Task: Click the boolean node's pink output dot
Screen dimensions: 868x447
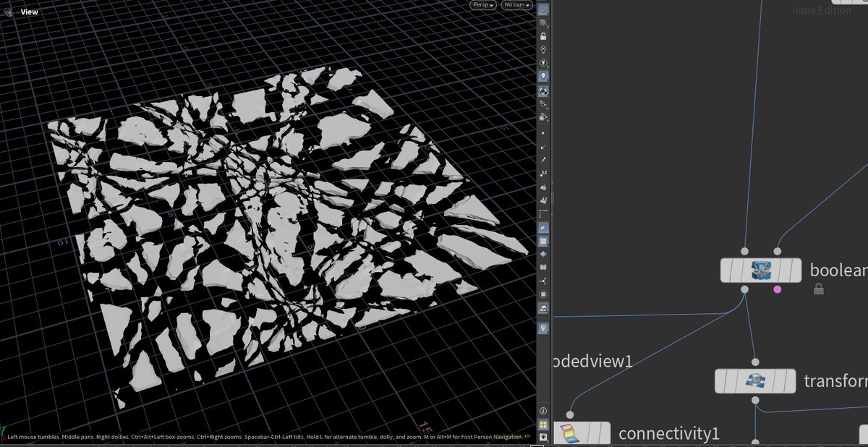Action: click(778, 289)
